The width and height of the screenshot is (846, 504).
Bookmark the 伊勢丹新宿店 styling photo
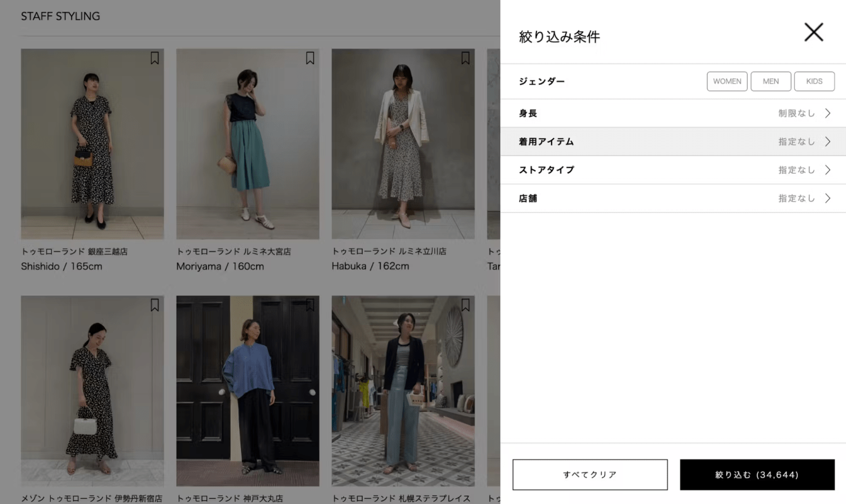155,305
